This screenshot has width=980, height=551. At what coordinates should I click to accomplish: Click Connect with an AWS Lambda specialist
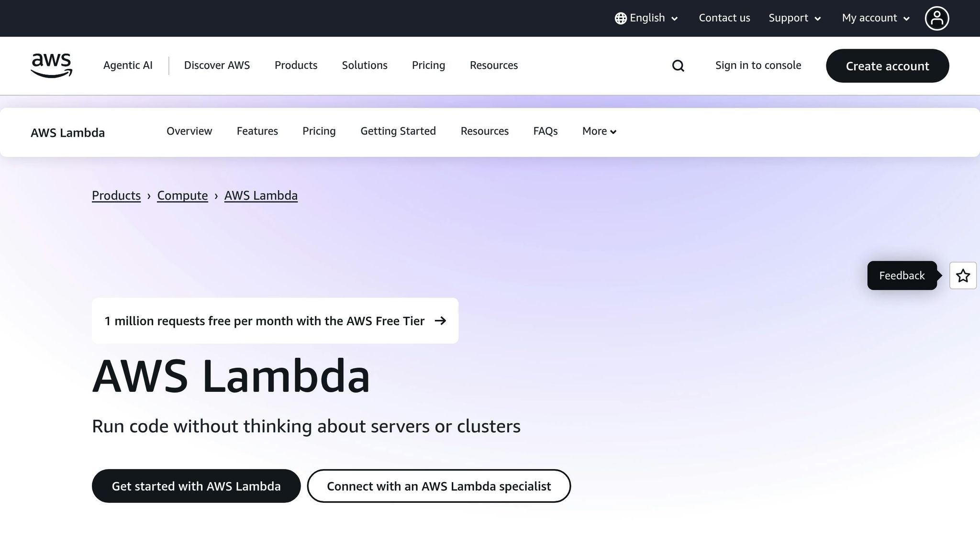point(439,486)
